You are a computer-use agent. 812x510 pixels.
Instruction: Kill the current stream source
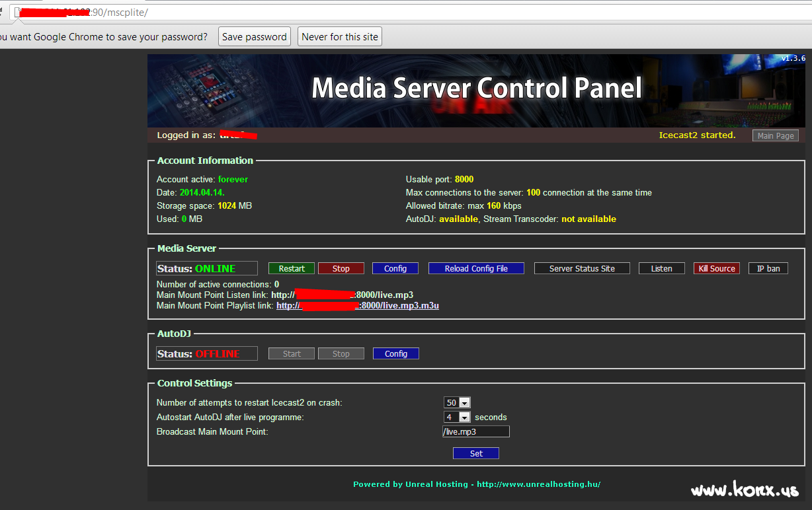coord(716,268)
